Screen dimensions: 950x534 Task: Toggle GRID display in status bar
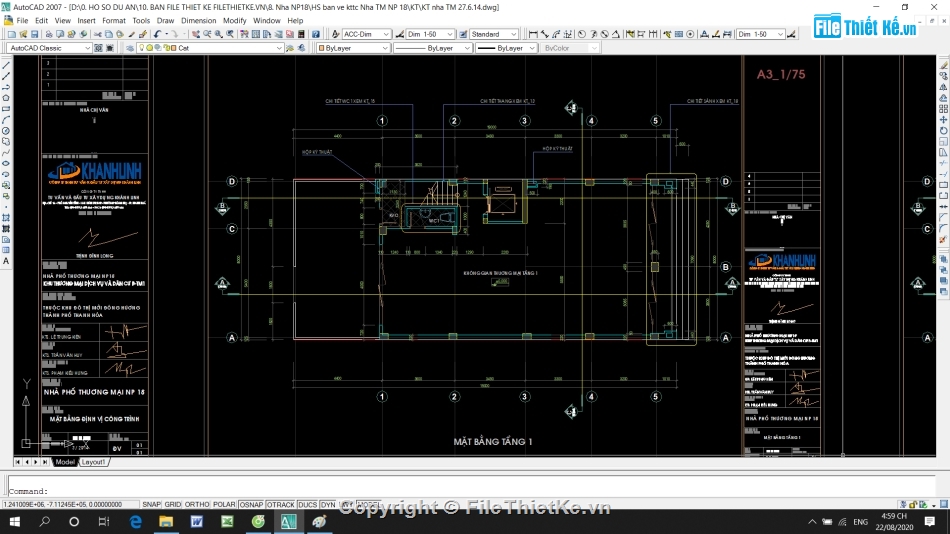coord(173,504)
